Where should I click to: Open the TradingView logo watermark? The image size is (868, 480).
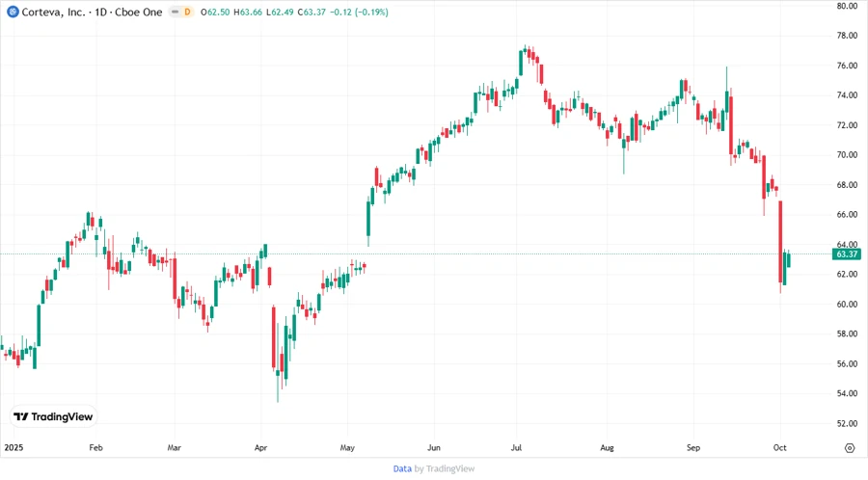53,416
